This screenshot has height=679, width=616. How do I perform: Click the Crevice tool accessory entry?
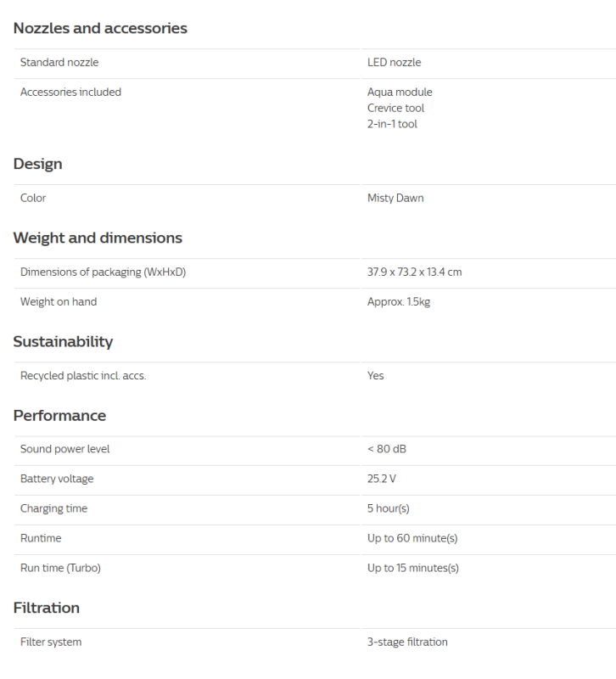click(395, 108)
